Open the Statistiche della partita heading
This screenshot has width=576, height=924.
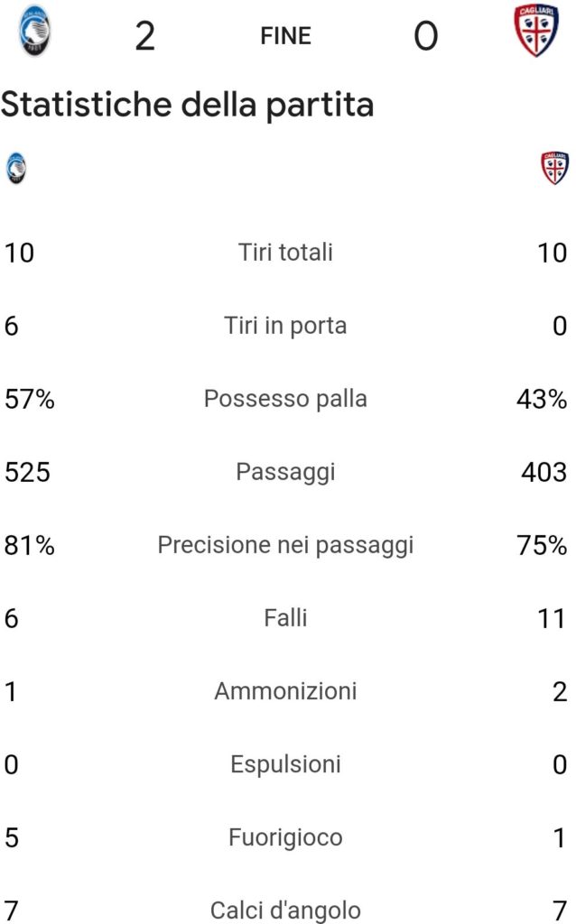187,105
